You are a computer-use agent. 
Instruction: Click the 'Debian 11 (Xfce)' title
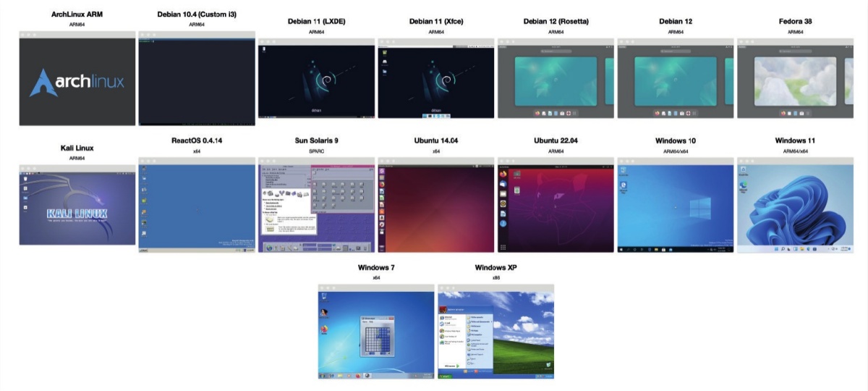436,22
